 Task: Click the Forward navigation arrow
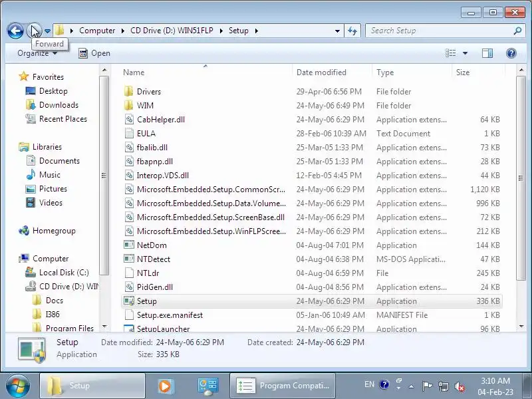[x=34, y=31]
